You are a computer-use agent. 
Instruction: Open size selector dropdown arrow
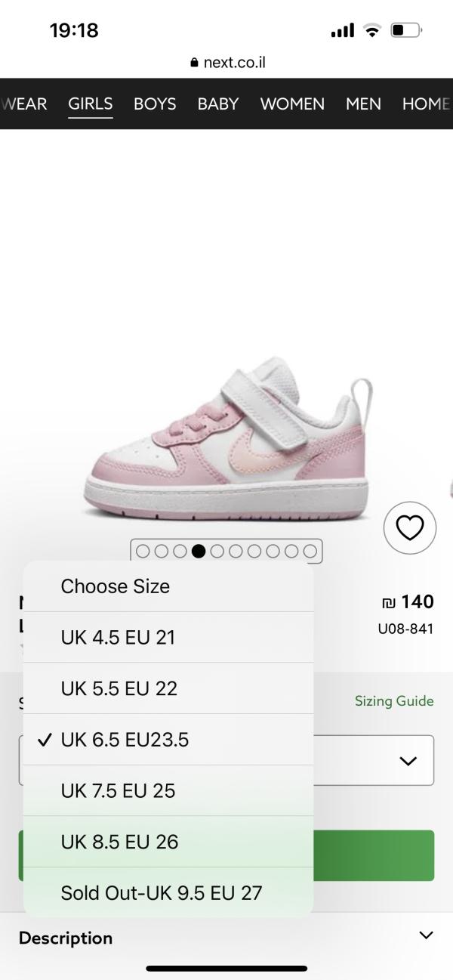click(408, 761)
